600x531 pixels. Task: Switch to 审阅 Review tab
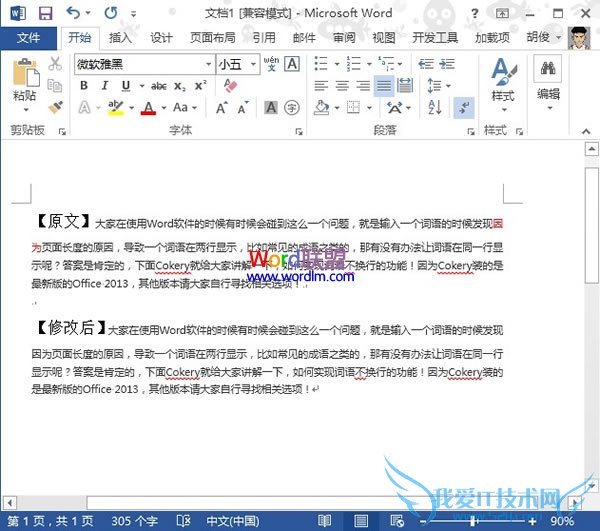click(344, 37)
